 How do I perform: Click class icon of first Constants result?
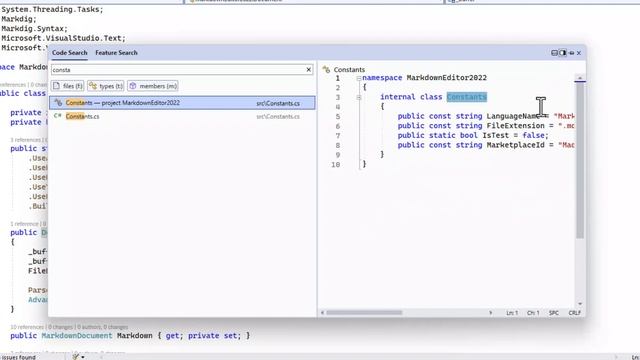coord(58,103)
